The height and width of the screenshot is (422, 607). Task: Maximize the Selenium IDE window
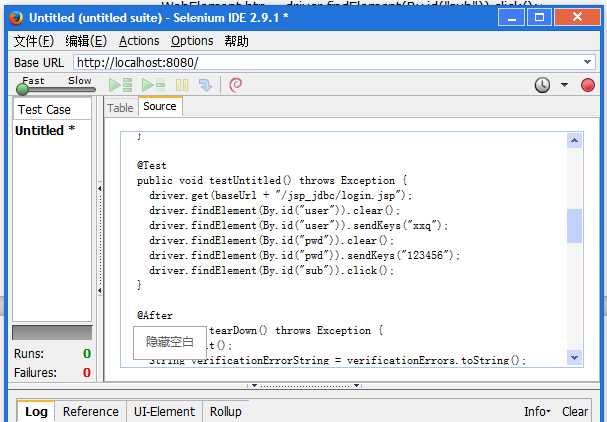(x=539, y=17)
